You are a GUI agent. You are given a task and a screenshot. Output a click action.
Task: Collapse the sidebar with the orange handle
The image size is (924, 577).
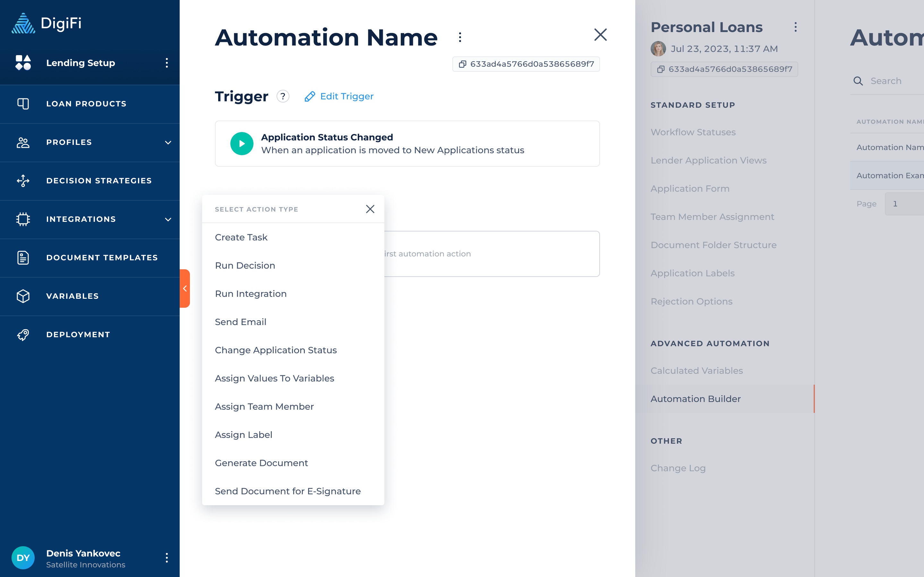tap(185, 288)
